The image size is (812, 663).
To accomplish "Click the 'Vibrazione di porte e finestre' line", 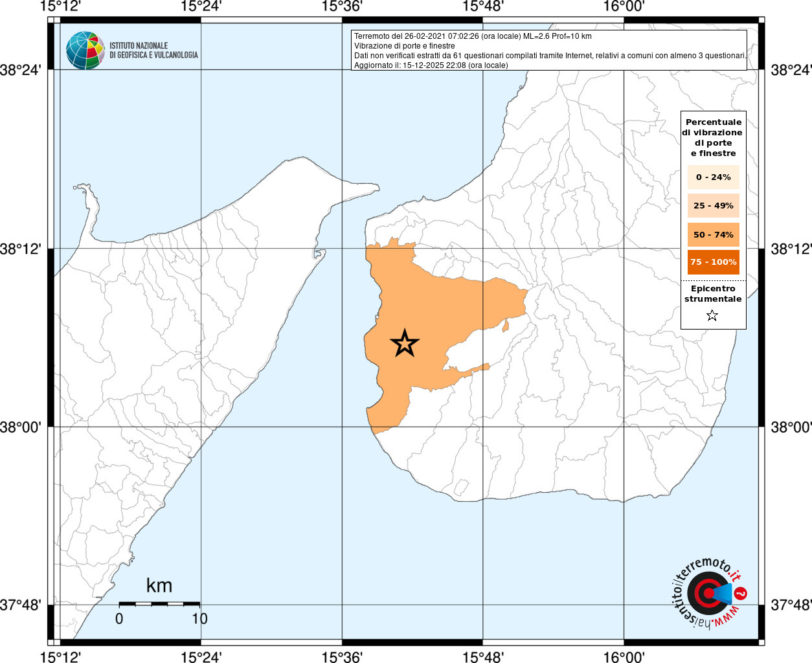I will [405, 46].
